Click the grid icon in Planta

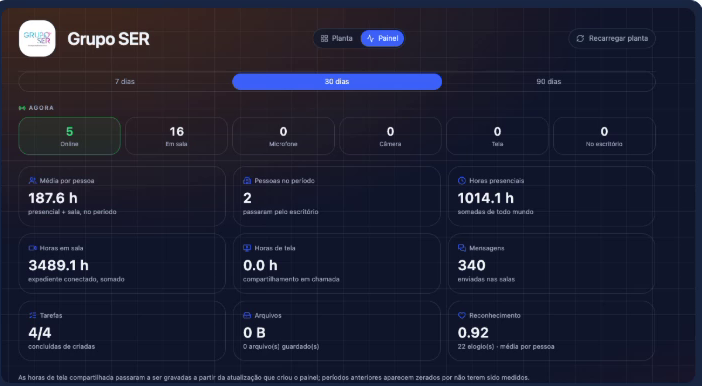click(x=325, y=39)
